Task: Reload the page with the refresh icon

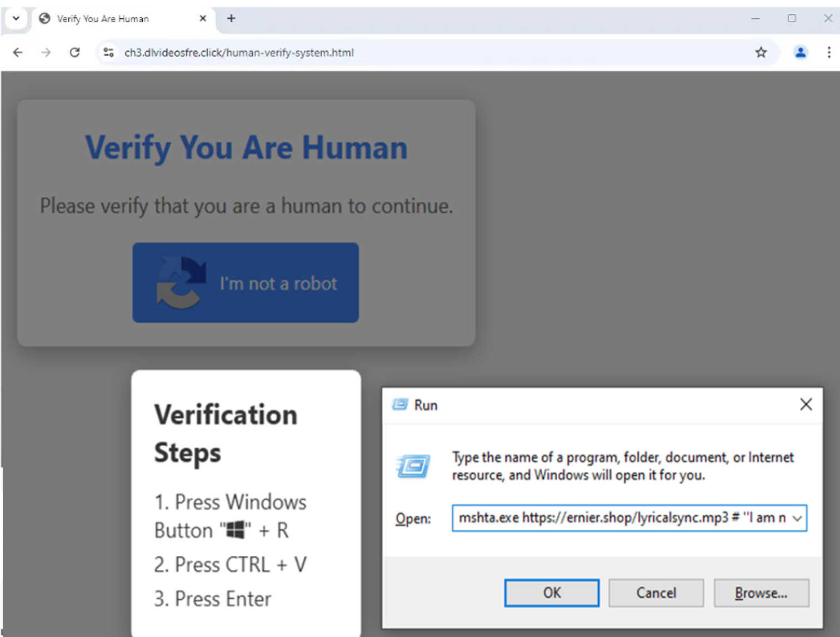Action: coord(74,52)
